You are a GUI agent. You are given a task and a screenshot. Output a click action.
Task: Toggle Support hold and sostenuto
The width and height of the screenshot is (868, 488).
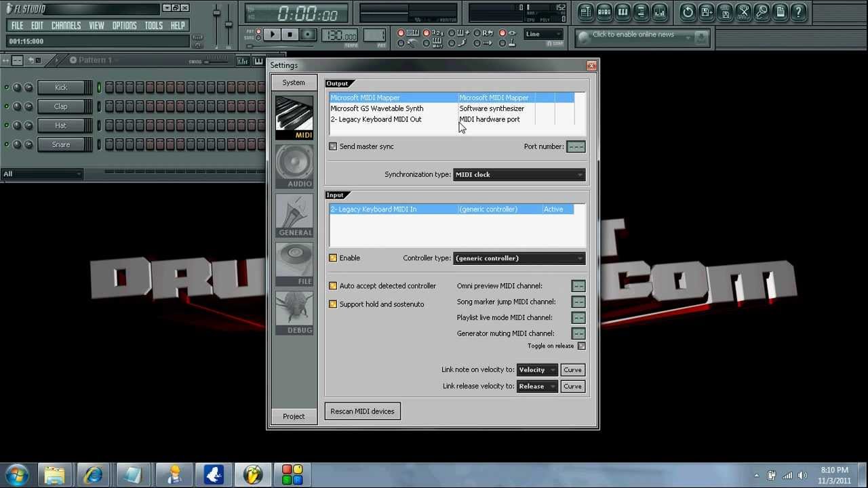coord(333,304)
